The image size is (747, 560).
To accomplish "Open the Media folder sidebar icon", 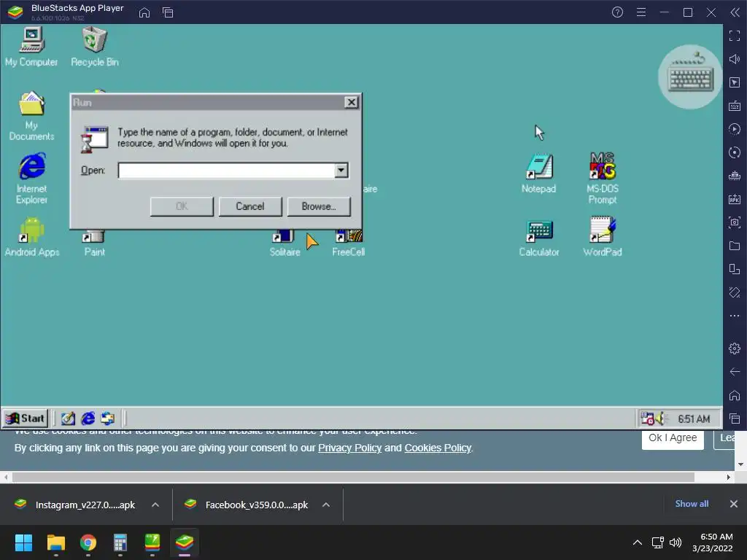I will 735,246.
